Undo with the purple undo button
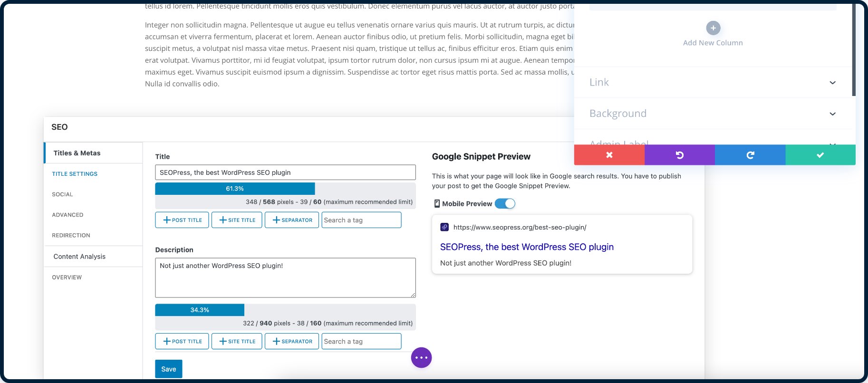 click(x=680, y=155)
